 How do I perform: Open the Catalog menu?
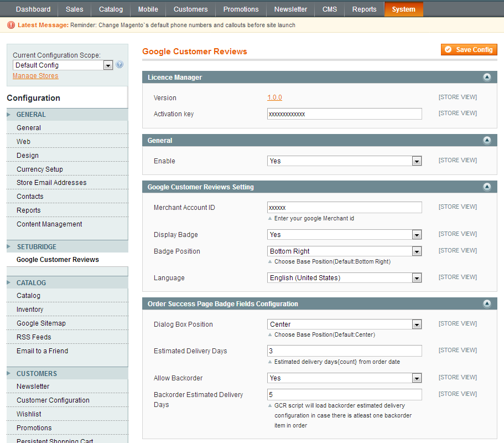(x=111, y=9)
